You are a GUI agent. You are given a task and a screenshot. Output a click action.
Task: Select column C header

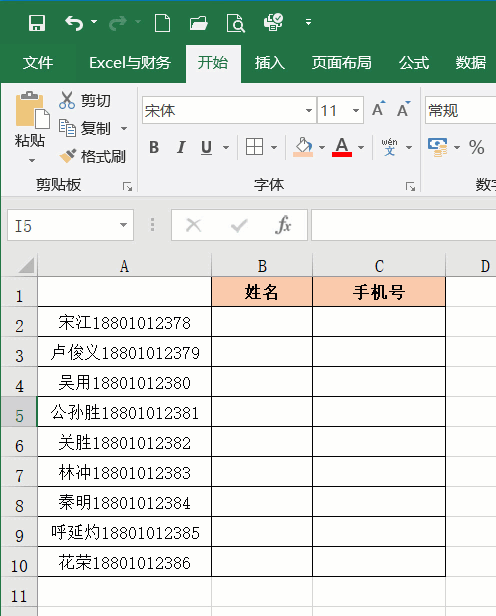[x=379, y=266]
